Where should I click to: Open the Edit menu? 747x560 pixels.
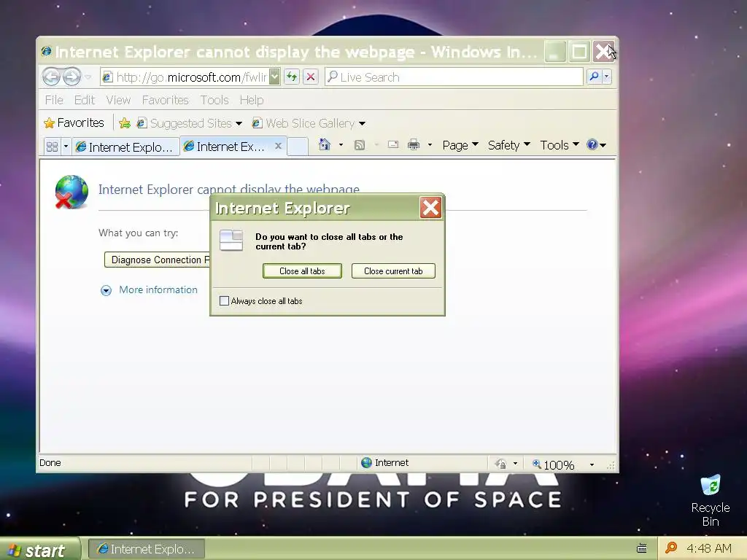pos(85,100)
